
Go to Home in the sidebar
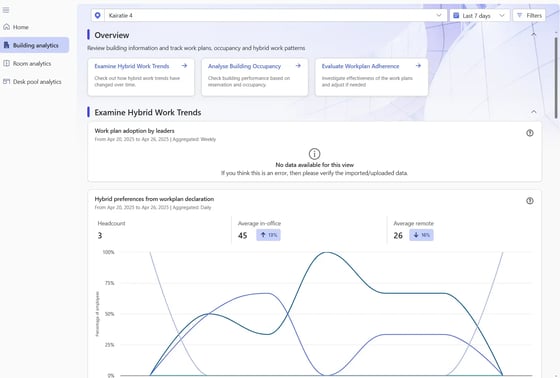pos(21,27)
